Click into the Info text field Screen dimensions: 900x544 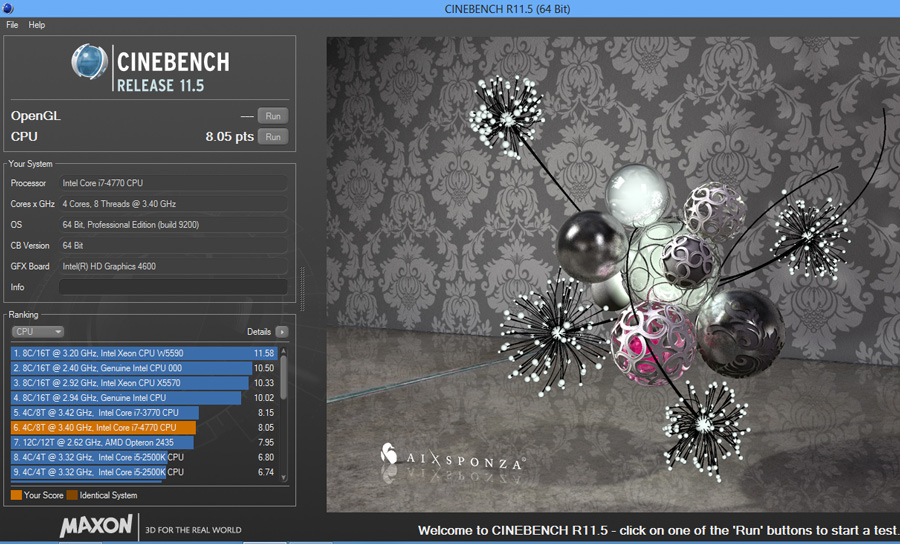coord(173,287)
